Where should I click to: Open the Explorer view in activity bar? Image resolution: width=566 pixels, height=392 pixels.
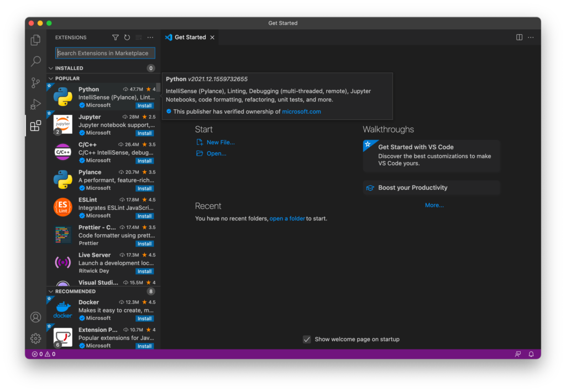click(x=35, y=40)
